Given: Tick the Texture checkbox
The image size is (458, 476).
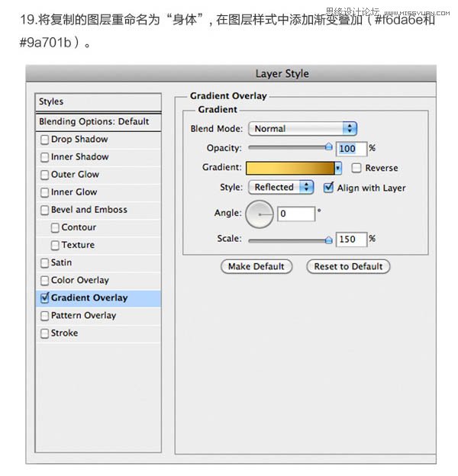Looking at the screenshot, I should (55, 246).
